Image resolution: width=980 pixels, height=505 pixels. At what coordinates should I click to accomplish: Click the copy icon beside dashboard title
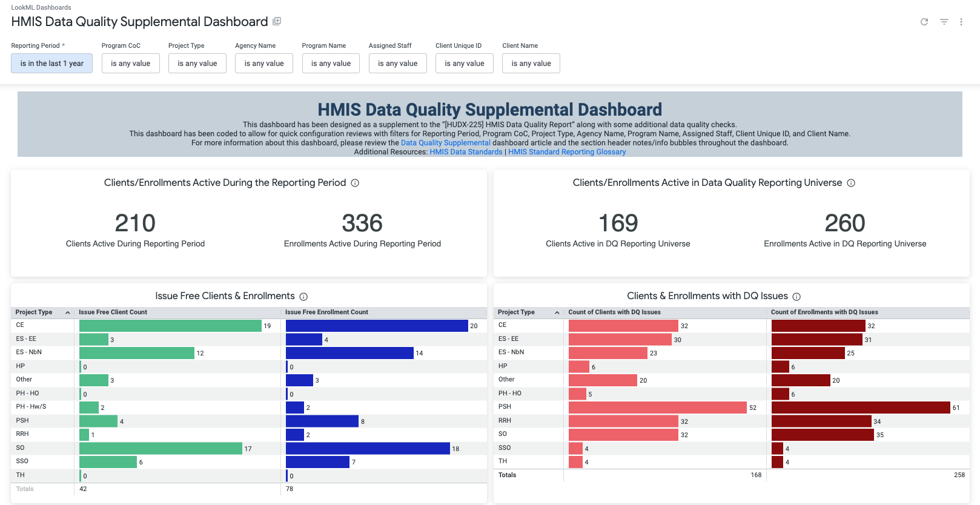[x=277, y=21]
